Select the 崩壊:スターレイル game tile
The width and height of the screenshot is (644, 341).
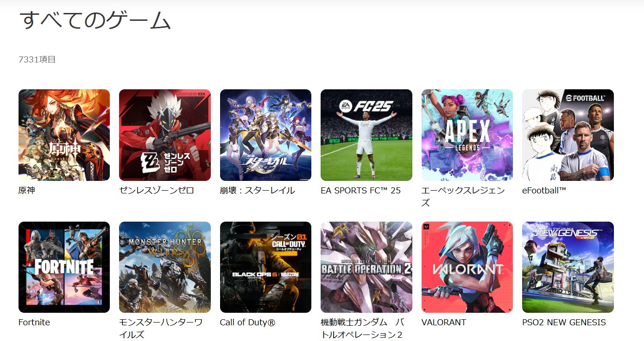click(265, 135)
